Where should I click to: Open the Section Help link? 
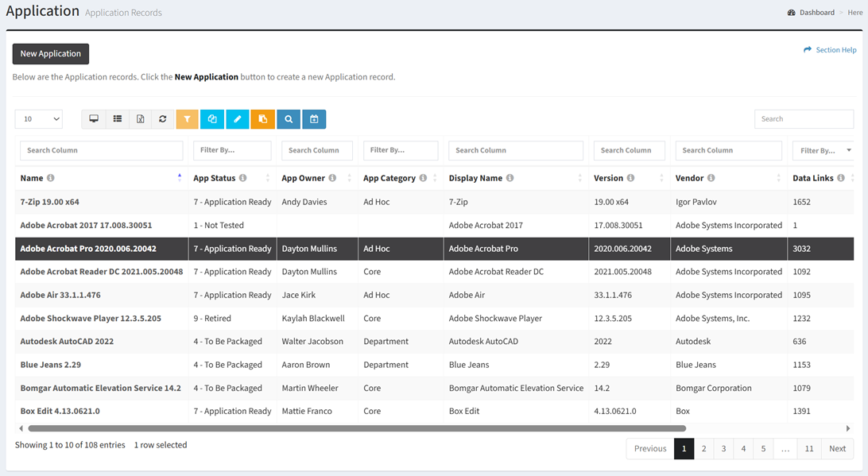pos(835,50)
